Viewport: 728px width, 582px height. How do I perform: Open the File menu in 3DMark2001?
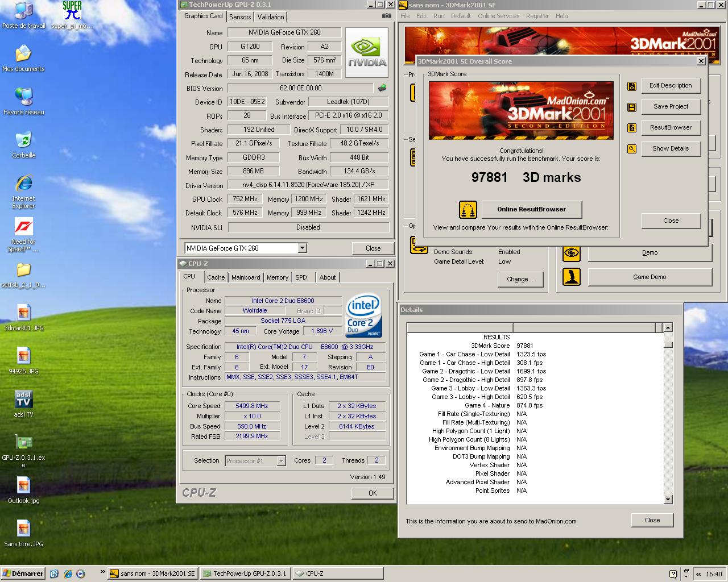pyautogui.click(x=405, y=16)
